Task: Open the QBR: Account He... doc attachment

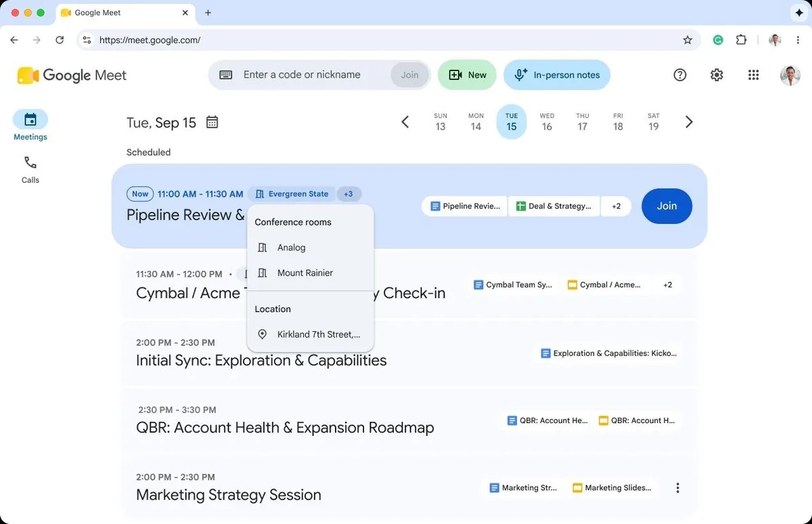Action: 547,420
